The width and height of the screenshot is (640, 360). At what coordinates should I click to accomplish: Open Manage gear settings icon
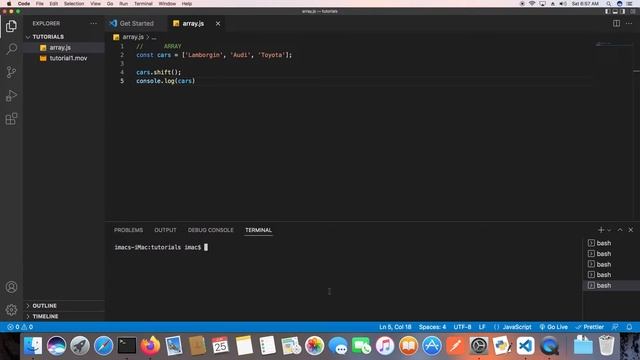tap(11, 310)
